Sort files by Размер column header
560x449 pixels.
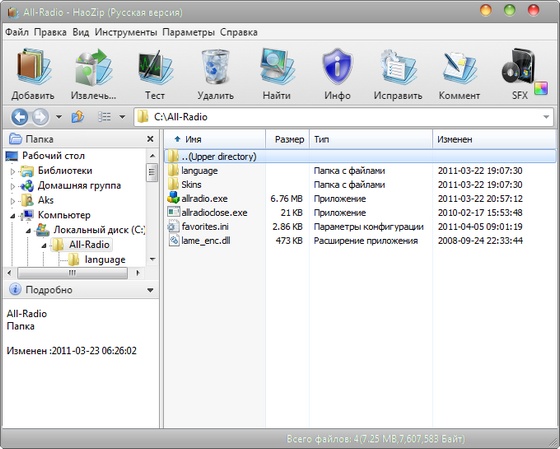[x=288, y=139]
